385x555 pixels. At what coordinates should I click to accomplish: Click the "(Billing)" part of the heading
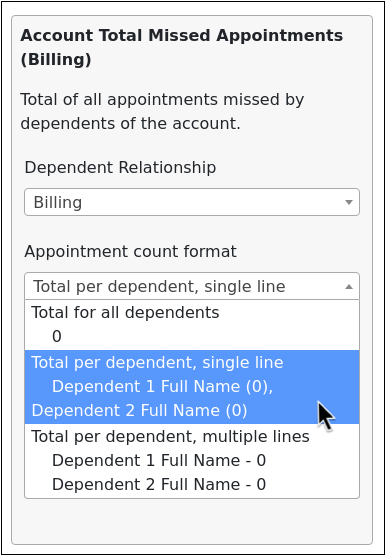point(56,60)
